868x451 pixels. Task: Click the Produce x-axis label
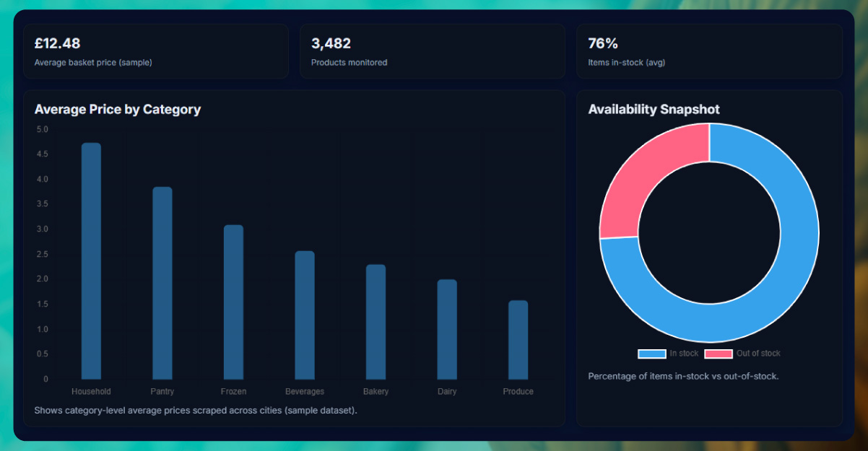click(518, 392)
